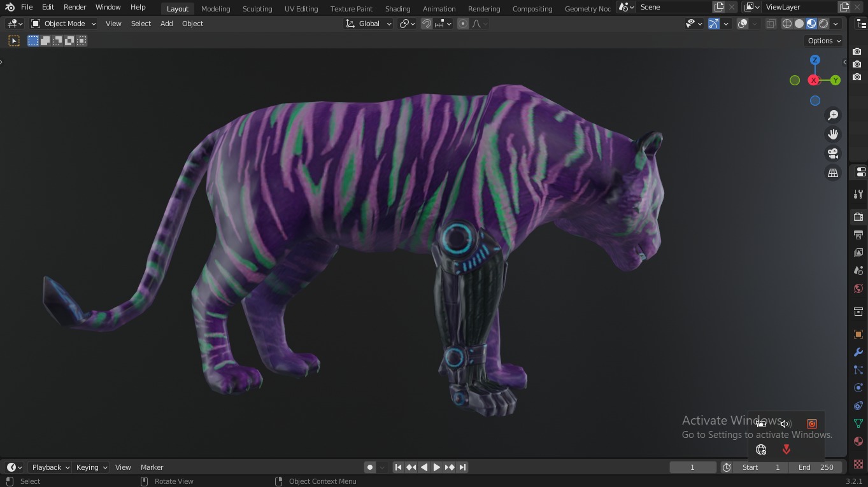This screenshot has width=868, height=487.
Task: Switch to Rendered viewport shading
Action: (823, 24)
